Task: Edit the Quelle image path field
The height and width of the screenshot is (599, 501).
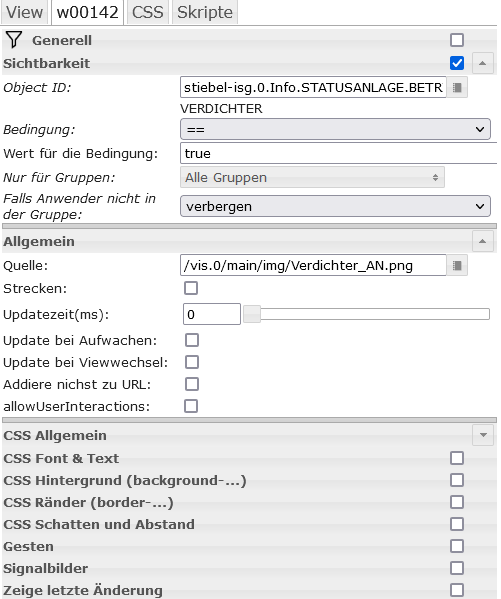Action: tap(313, 266)
